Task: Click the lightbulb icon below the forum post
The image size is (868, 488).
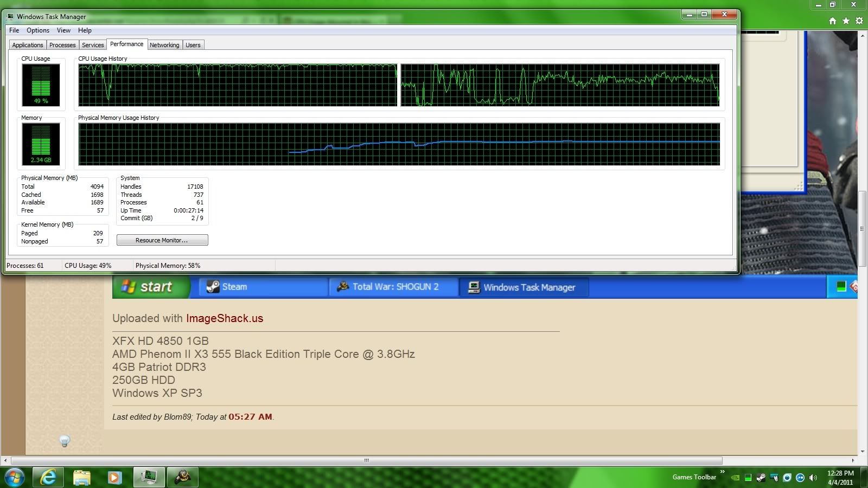Action: 65,441
